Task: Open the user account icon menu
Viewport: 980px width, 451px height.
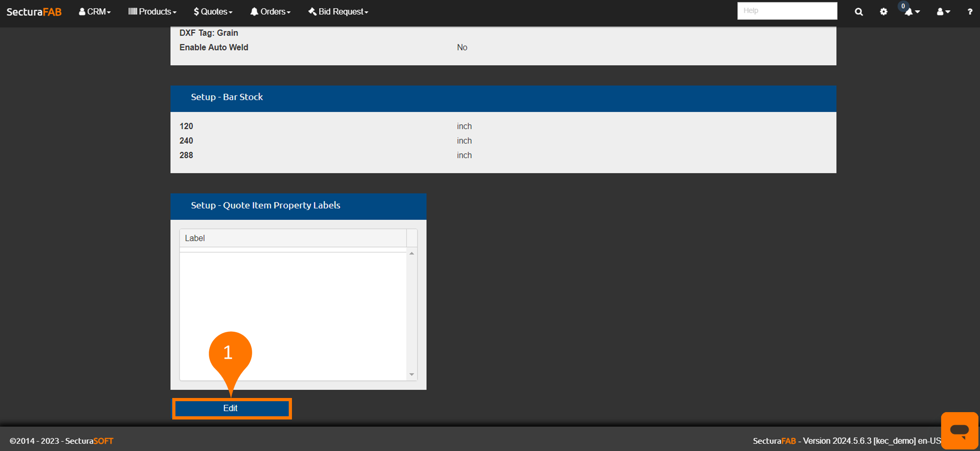Action: 943,12
